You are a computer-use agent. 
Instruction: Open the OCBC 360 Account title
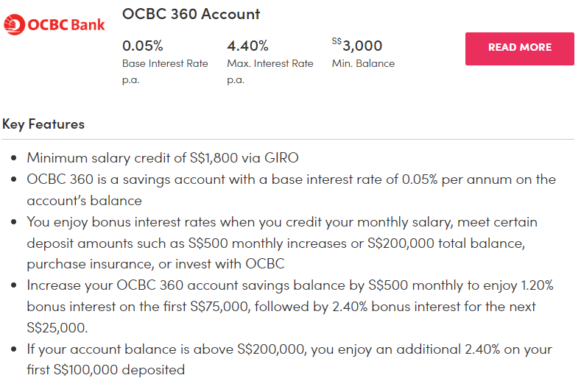(x=191, y=14)
